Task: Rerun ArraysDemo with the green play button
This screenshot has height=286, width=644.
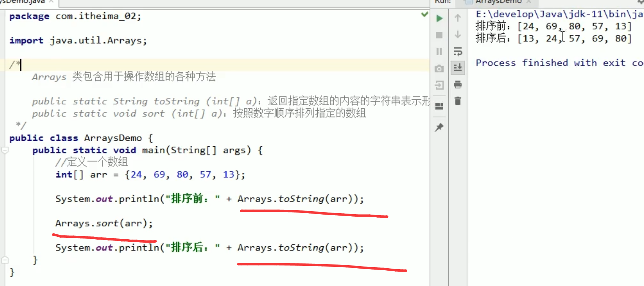Action: (x=439, y=18)
